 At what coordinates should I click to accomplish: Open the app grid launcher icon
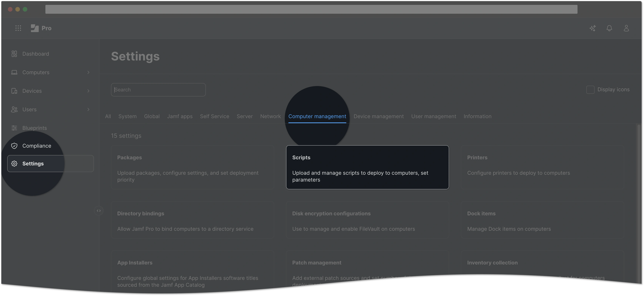pos(18,28)
